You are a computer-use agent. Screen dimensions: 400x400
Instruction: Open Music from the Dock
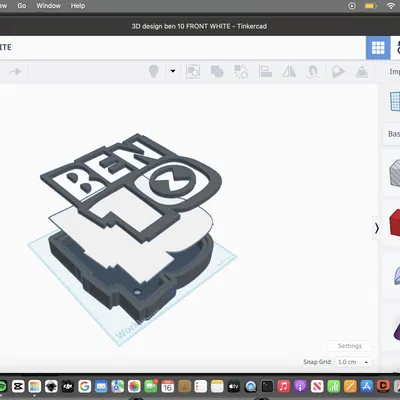[284, 387]
